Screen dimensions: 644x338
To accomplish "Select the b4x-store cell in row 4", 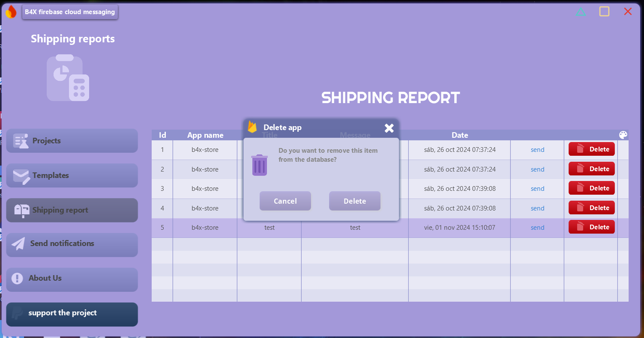I will (205, 208).
